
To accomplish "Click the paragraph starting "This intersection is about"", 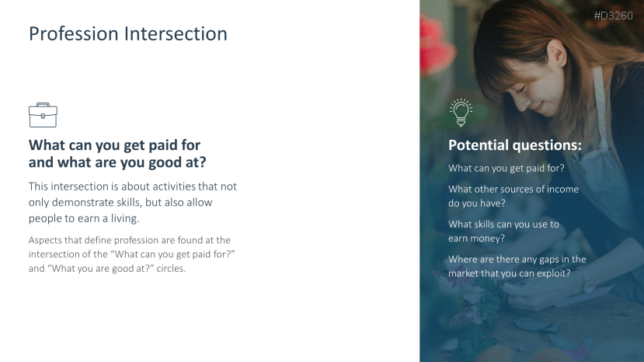I will pyautogui.click(x=132, y=202).
